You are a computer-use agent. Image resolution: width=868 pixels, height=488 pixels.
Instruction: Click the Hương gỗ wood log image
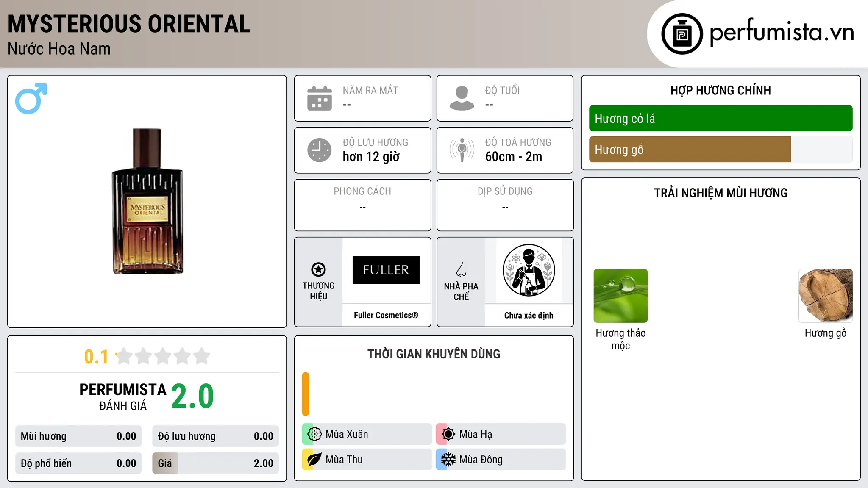pyautogui.click(x=826, y=296)
